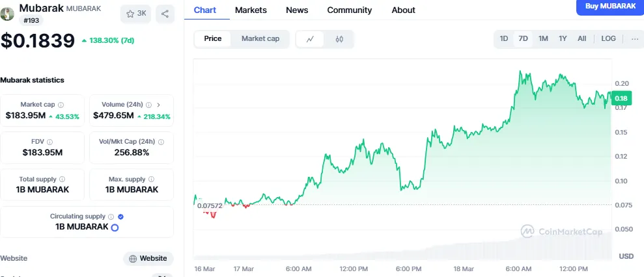The image size is (644, 277).
Task: Open Volume (24h) info tooltip icon
Action: point(148,105)
